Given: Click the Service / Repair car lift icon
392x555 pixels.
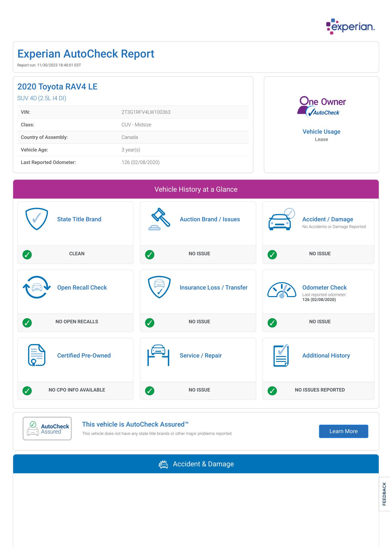Looking at the screenshot, I should pos(158,355).
